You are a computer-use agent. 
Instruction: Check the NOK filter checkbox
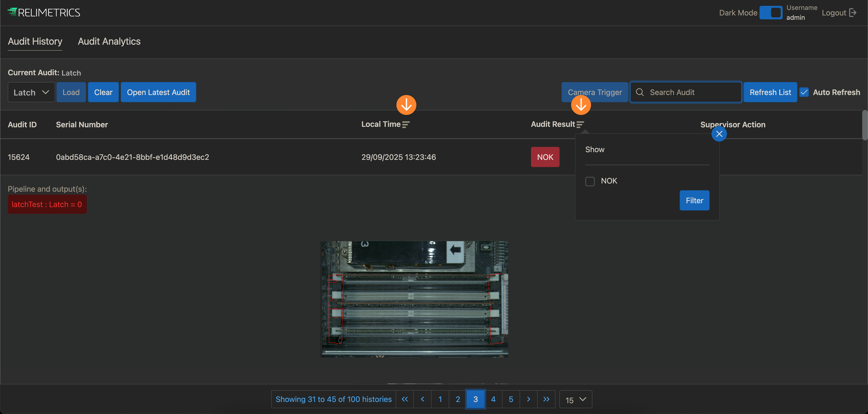tap(590, 181)
